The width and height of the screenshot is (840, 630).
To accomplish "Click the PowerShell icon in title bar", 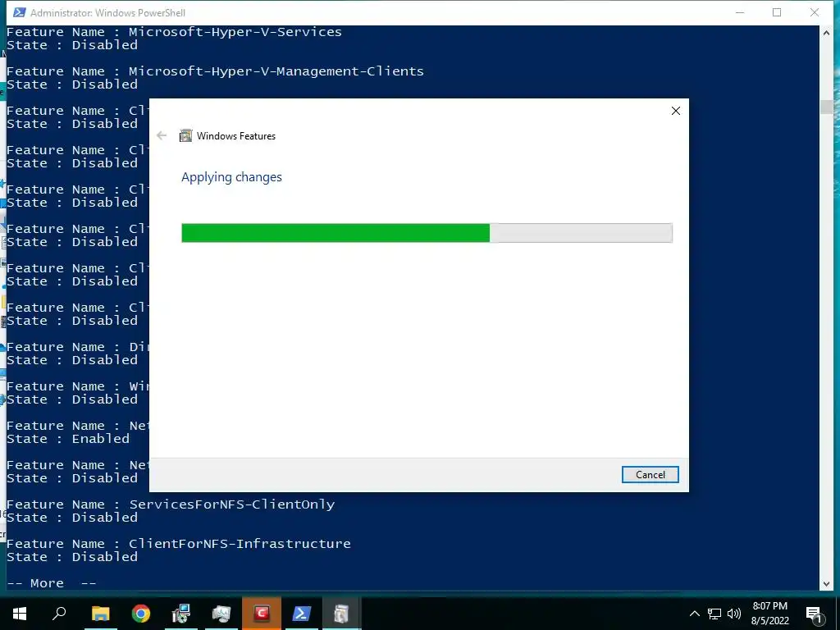I will pos(20,12).
